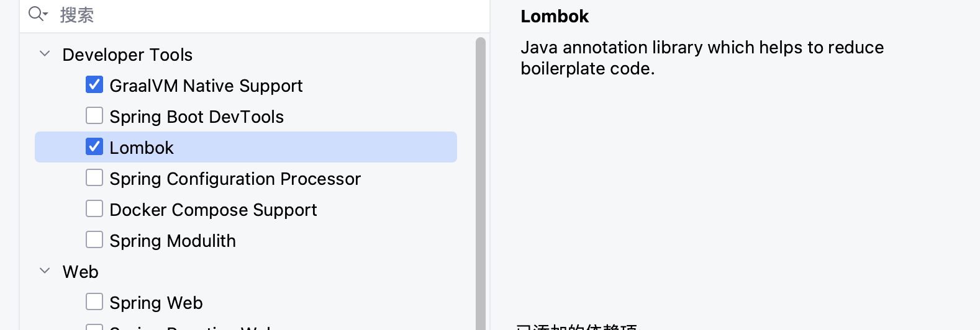This screenshot has width=980, height=330.
Task: Uncheck GraalVM Native Support checkbox
Action: click(94, 84)
